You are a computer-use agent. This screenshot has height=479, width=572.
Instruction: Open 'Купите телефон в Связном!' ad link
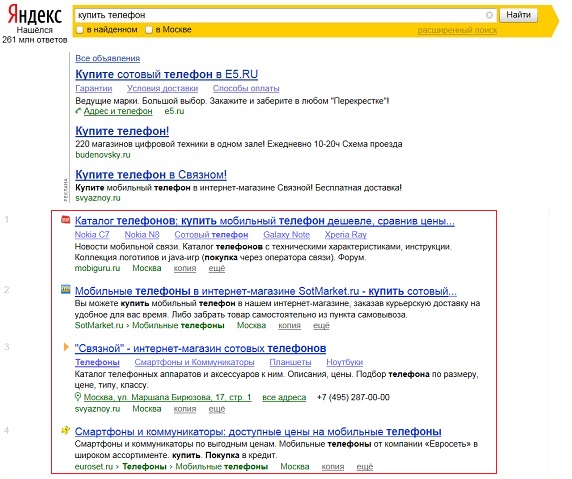[x=151, y=175]
